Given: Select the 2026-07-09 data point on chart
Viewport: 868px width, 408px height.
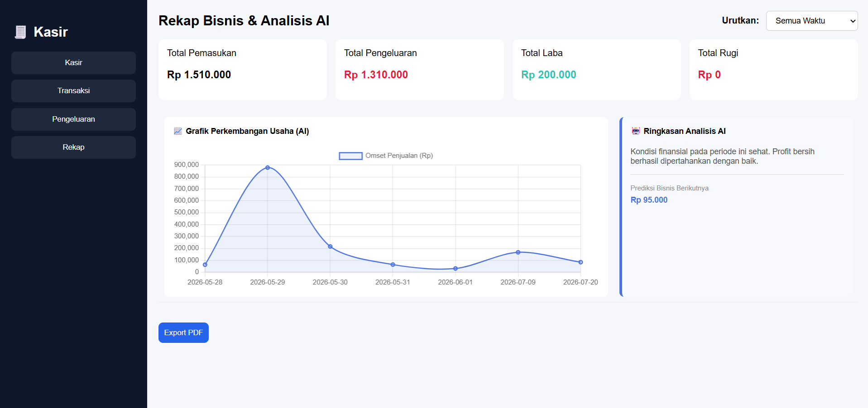Looking at the screenshot, I should click(518, 252).
